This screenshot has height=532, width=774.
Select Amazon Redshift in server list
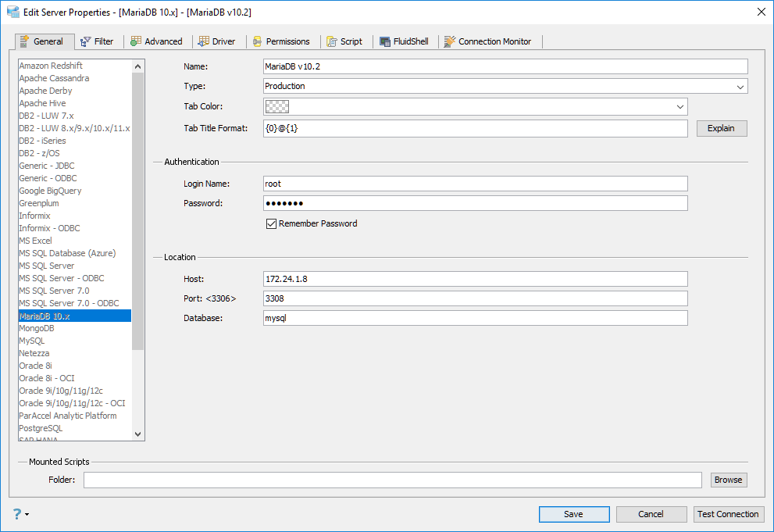(x=75, y=66)
